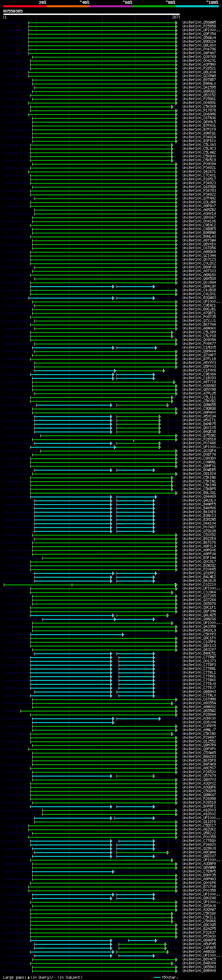
Task: Select the UniRef100_P17878 label
Action: 199,110
